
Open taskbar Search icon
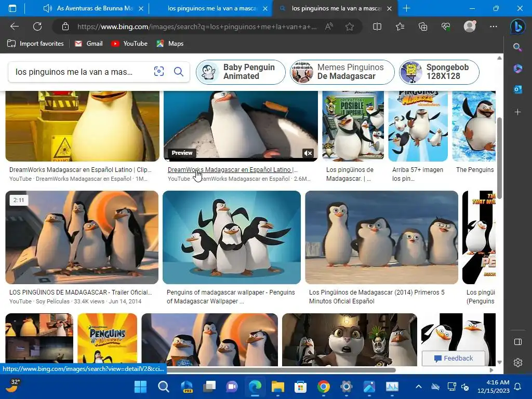tap(163, 387)
